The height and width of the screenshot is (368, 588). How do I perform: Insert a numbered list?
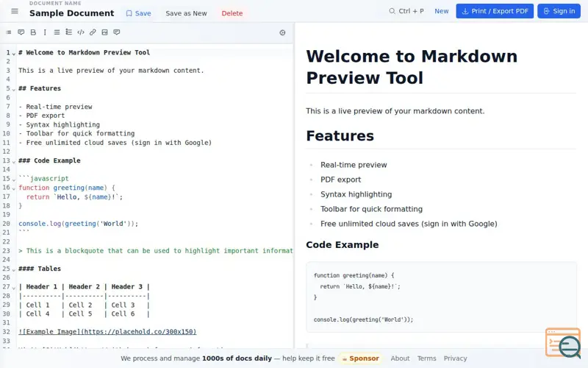pyautogui.click(x=68, y=32)
